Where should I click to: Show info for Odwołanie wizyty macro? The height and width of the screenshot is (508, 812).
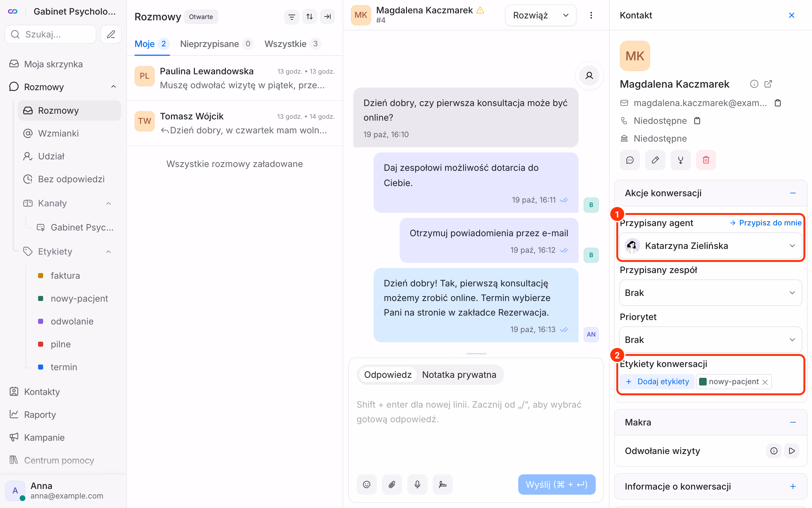(774, 451)
